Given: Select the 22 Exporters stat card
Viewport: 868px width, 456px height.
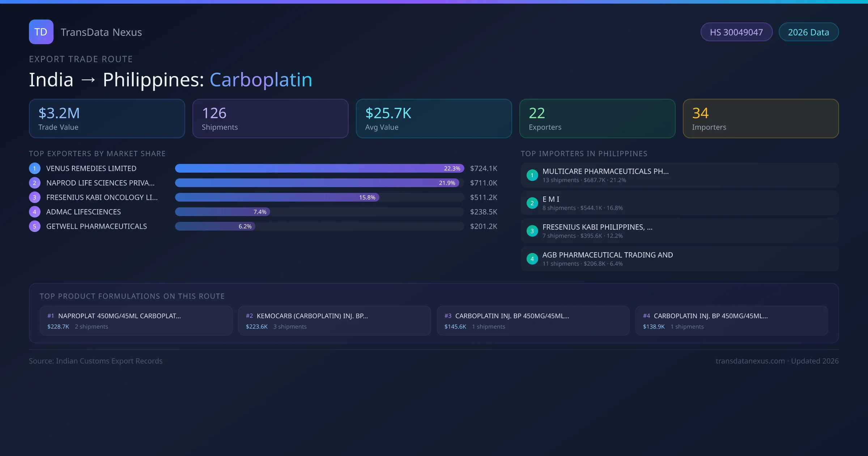Looking at the screenshot, I should pyautogui.click(x=597, y=118).
